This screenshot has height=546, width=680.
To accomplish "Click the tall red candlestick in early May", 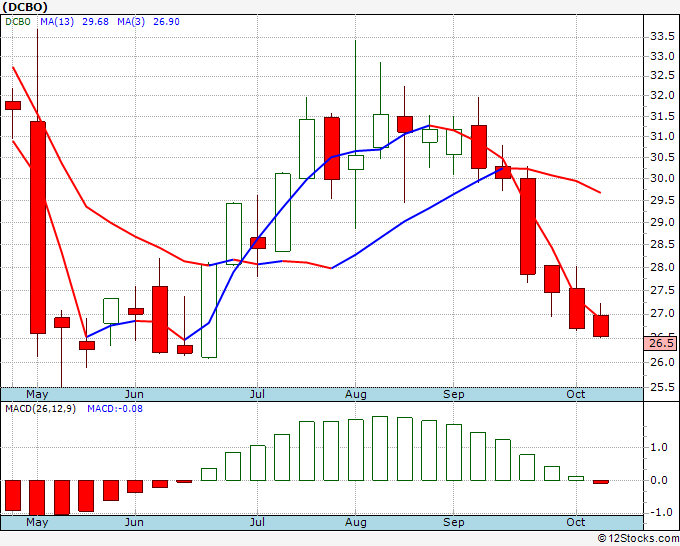I will [x=38, y=227].
